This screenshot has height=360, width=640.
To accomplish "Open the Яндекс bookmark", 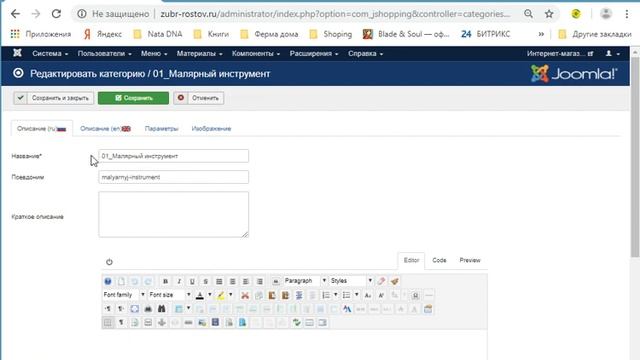I will tap(103, 34).
